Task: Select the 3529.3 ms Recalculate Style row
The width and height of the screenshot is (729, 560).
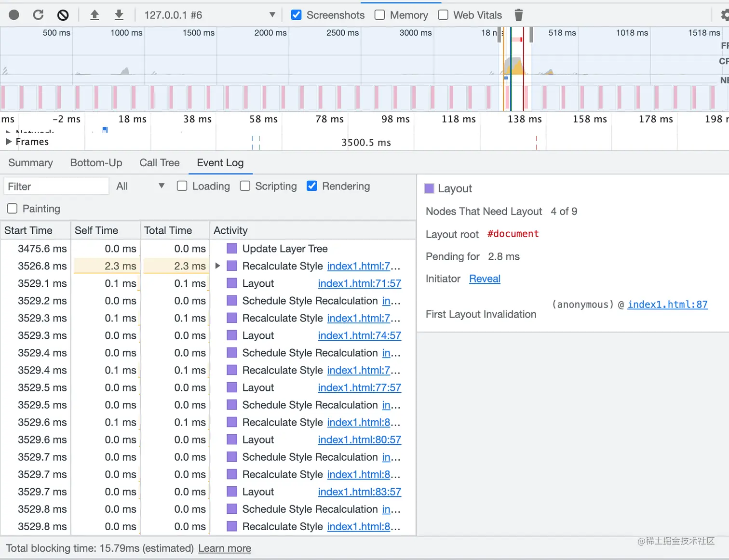Action: tap(208, 318)
